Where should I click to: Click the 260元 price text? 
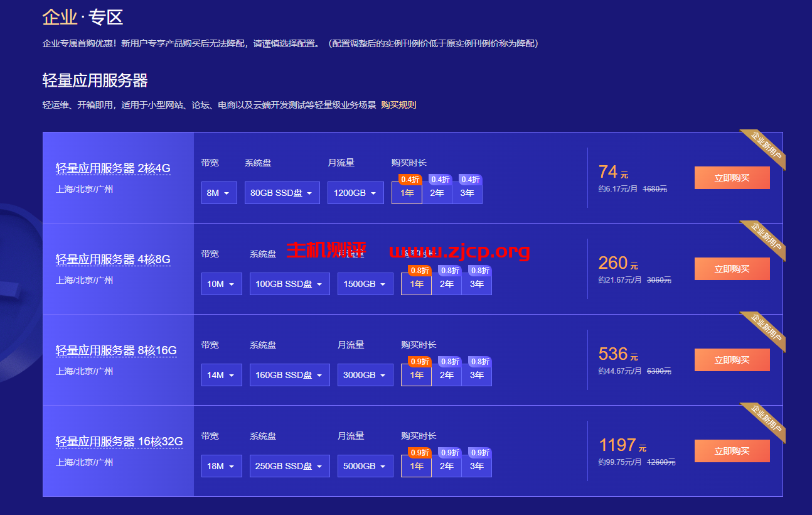coord(618,263)
